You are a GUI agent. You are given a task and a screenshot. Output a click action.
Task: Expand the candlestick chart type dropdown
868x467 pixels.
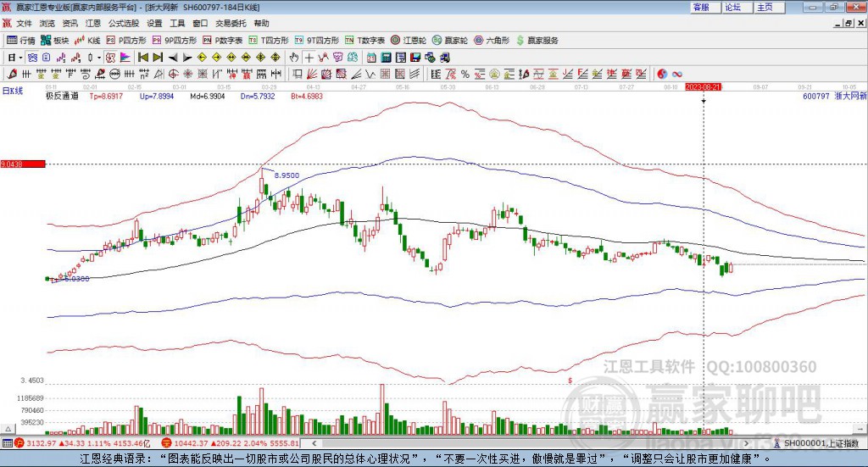(99, 57)
